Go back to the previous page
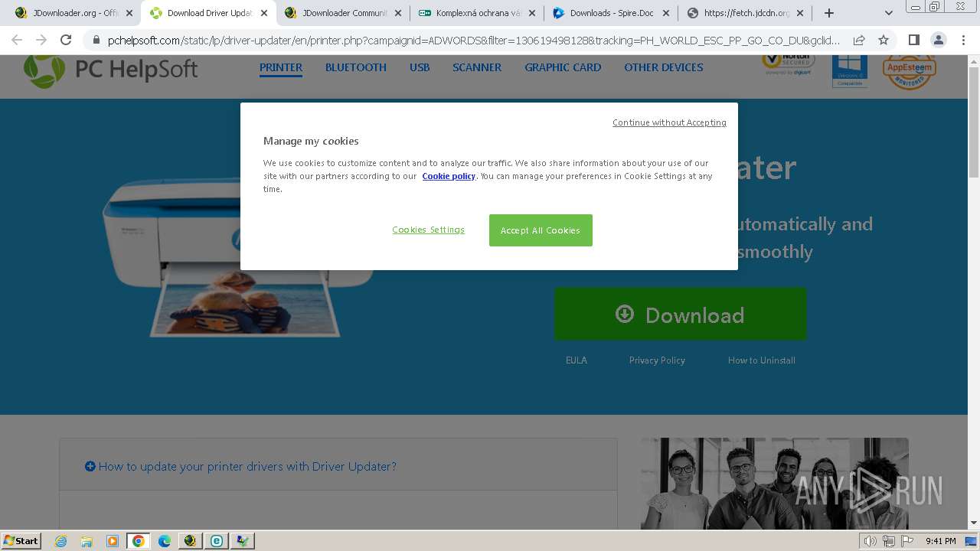The height and width of the screenshot is (551, 980). 17,40
